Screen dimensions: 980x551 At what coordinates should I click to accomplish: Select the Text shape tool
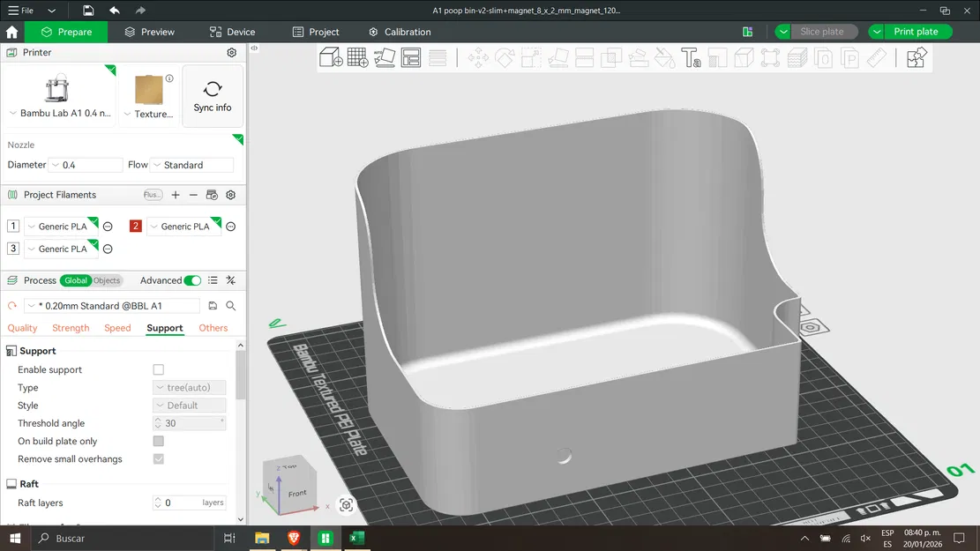click(x=692, y=58)
